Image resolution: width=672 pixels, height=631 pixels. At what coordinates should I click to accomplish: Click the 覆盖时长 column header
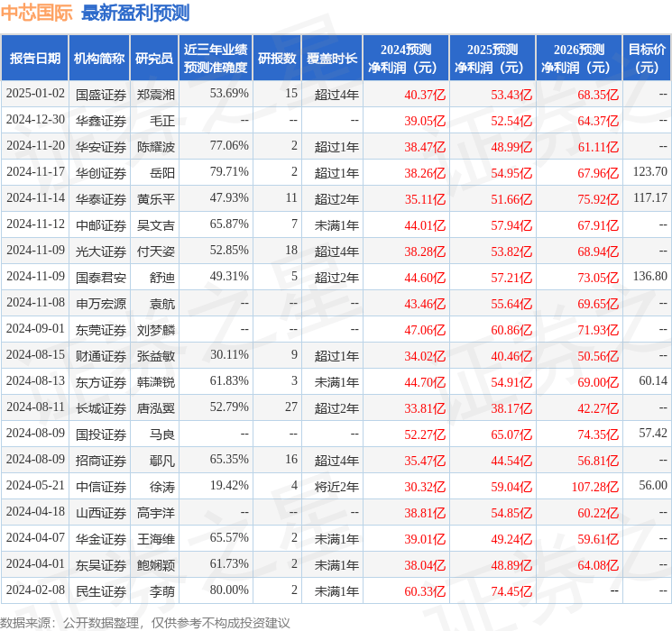tap(332, 58)
